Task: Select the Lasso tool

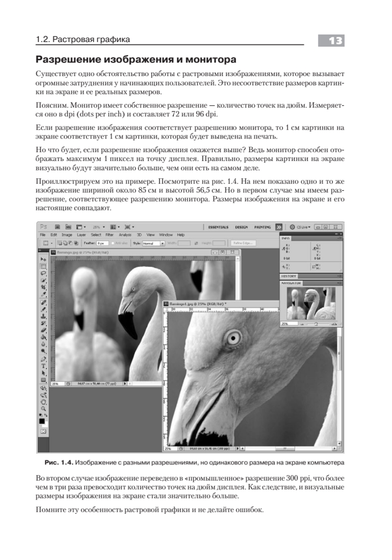Action: click(43, 273)
